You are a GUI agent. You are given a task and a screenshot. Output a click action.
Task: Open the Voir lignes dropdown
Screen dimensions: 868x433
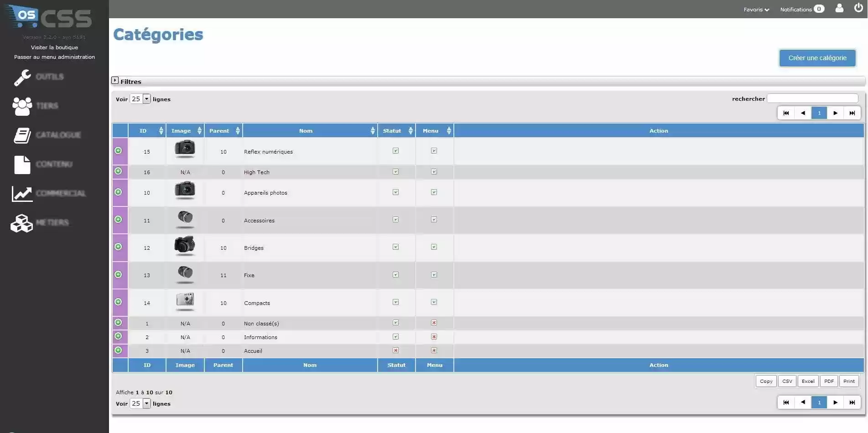point(140,98)
